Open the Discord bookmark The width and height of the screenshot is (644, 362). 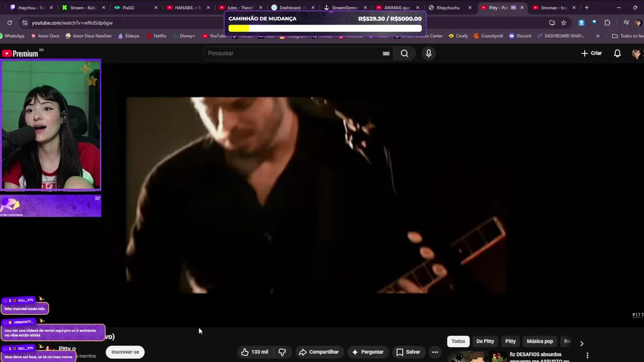[520, 36]
